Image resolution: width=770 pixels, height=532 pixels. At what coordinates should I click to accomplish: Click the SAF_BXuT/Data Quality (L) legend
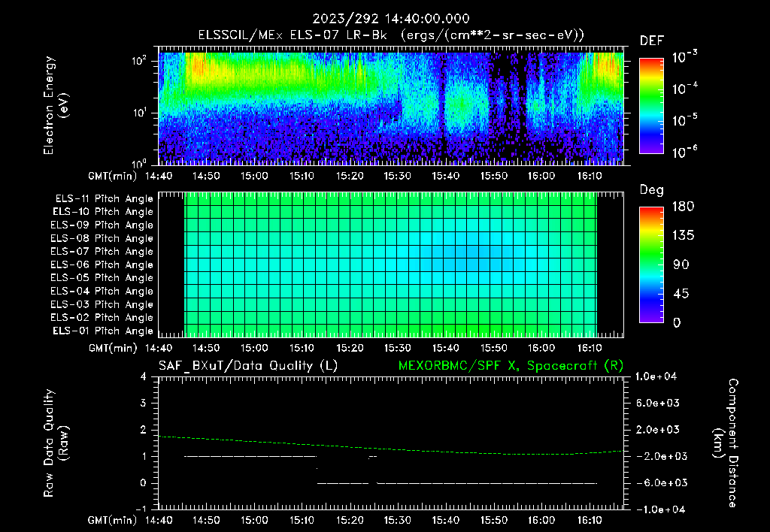click(248, 366)
